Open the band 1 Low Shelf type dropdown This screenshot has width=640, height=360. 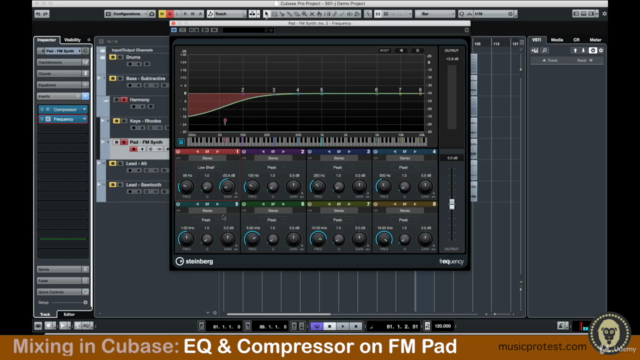click(x=207, y=167)
